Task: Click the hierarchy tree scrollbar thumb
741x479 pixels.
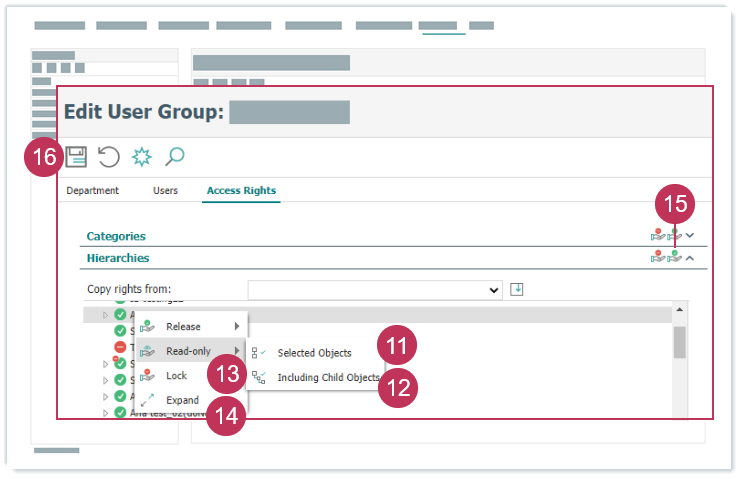Action: [679, 342]
